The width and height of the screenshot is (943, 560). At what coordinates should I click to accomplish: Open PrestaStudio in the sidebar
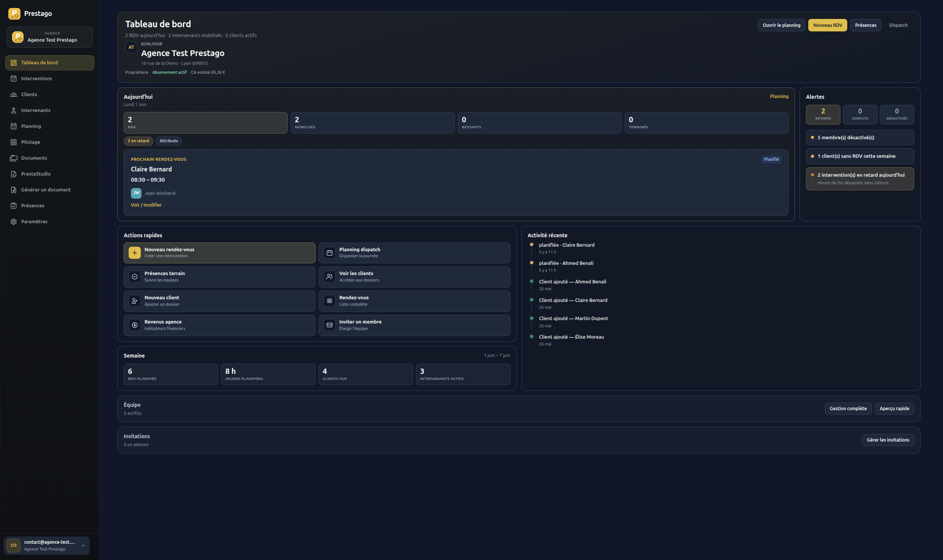pyautogui.click(x=50, y=174)
